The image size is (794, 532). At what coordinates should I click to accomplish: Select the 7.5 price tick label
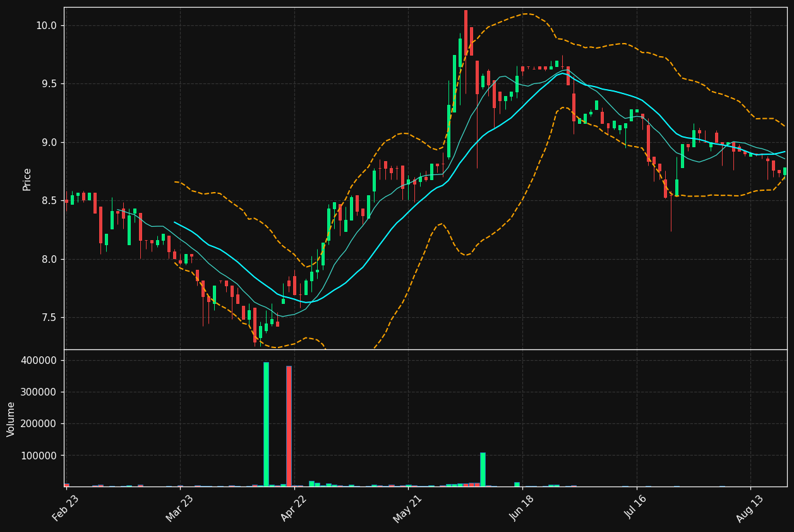click(49, 318)
